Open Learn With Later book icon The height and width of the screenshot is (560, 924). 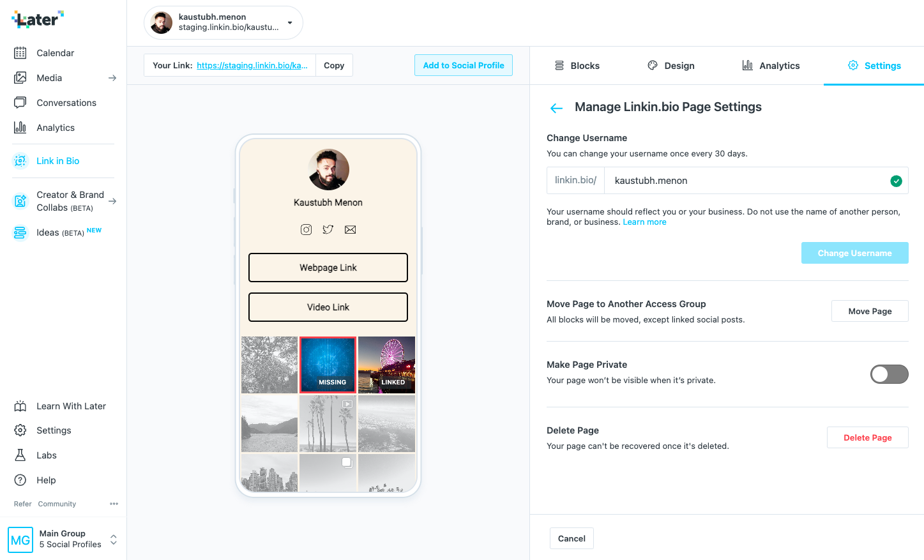[20, 406]
